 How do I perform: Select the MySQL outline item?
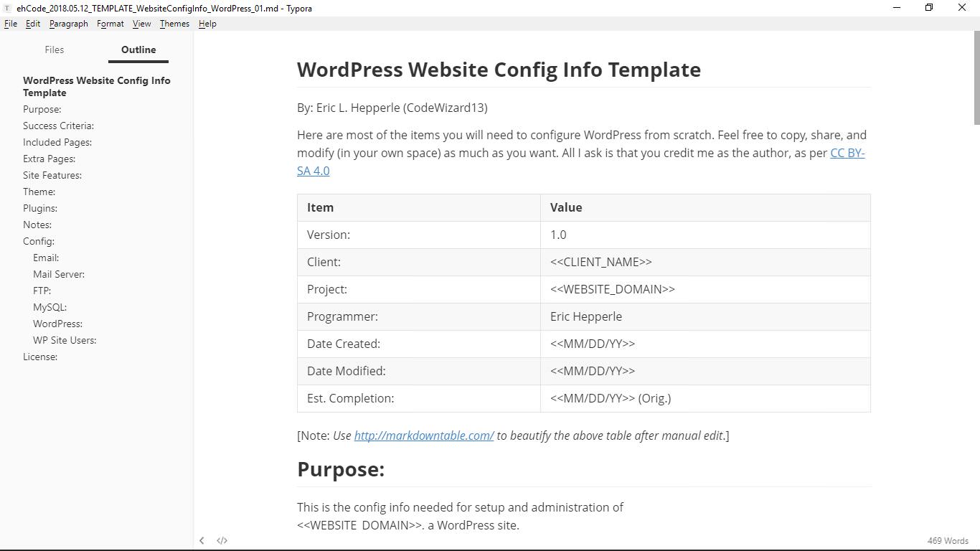[50, 307]
